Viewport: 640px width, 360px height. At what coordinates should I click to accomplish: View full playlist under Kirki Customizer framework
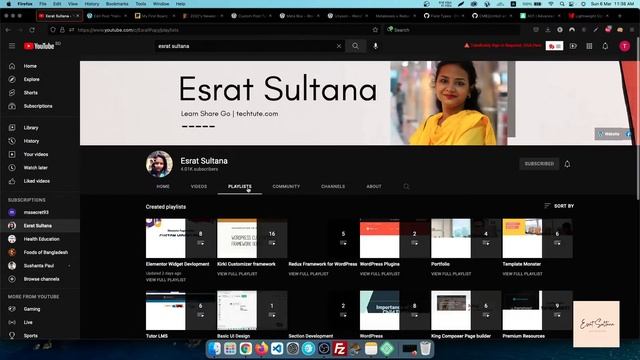point(237,274)
